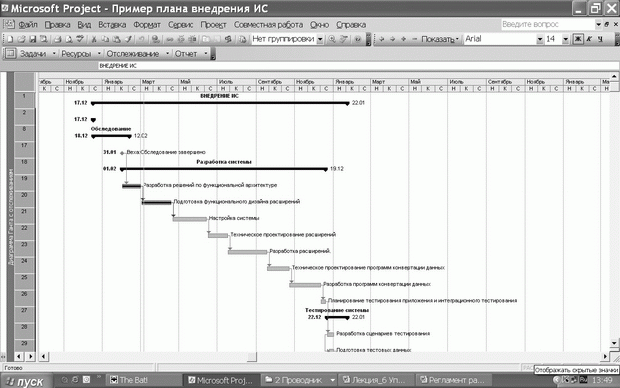The width and height of the screenshot is (620, 388).
Task: Copy selection using the Copy icon
Action: [x=105, y=39]
